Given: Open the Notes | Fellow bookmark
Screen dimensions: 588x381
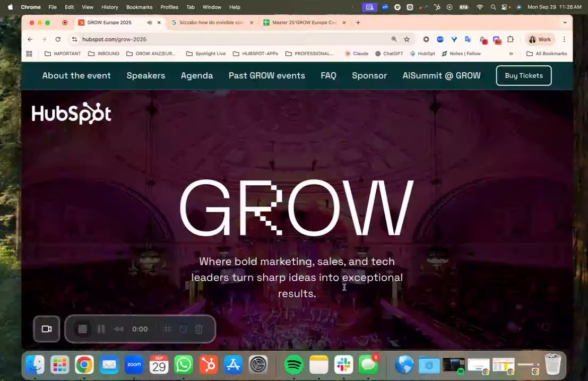Looking at the screenshot, I should (461, 54).
